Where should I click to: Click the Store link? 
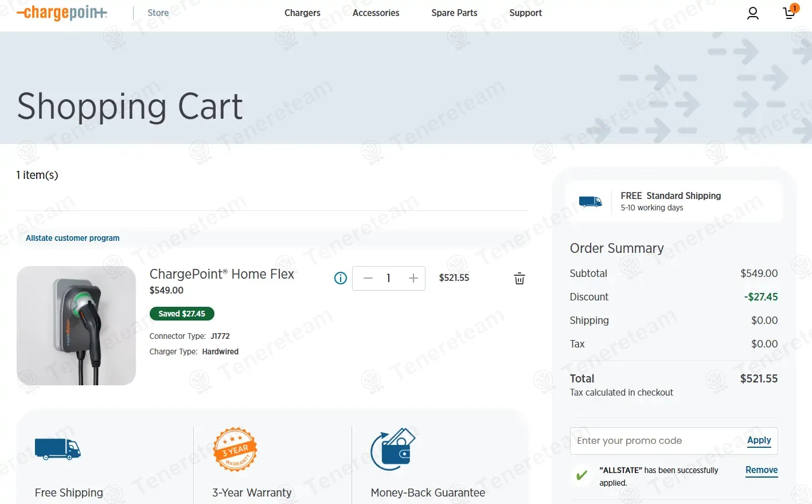coord(158,13)
